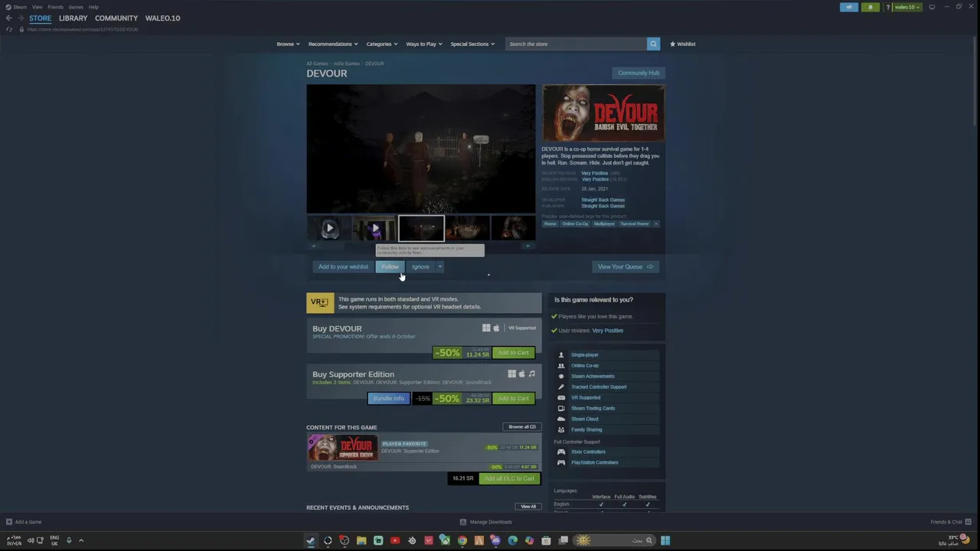Click the Survival Horror tag

[x=635, y=223]
